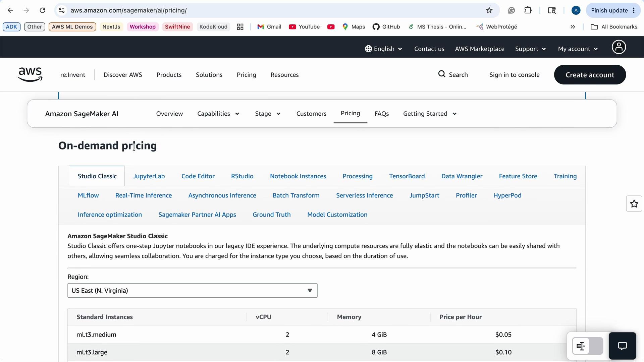Click the unlabeled red YouTube icon bookmark

tap(331, 27)
